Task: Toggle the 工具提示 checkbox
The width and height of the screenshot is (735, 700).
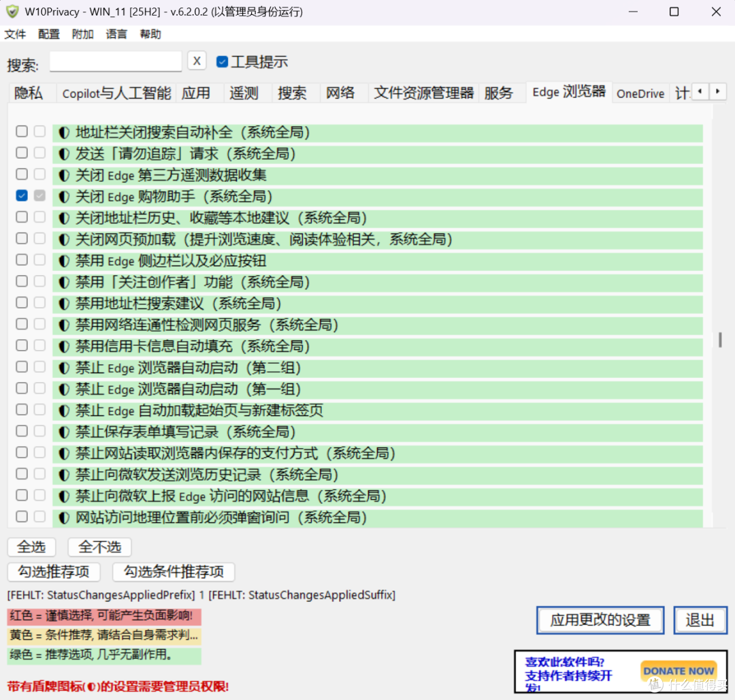Action: (222, 62)
